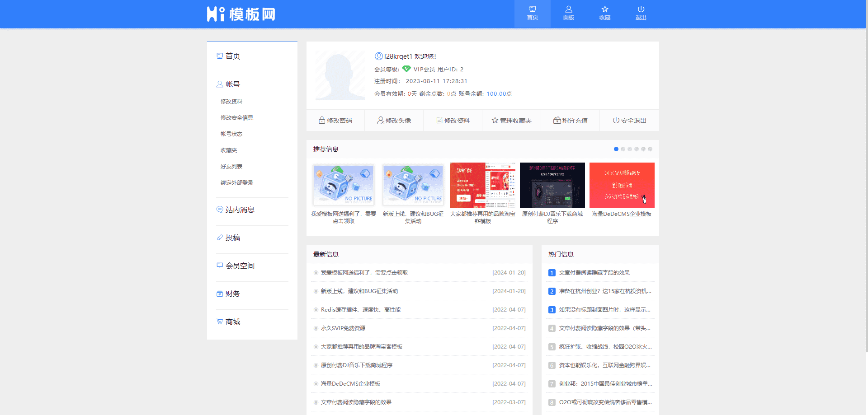Click the 安全退出 logout icon
This screenshot has width=868, height=415.
click(629, 120)
